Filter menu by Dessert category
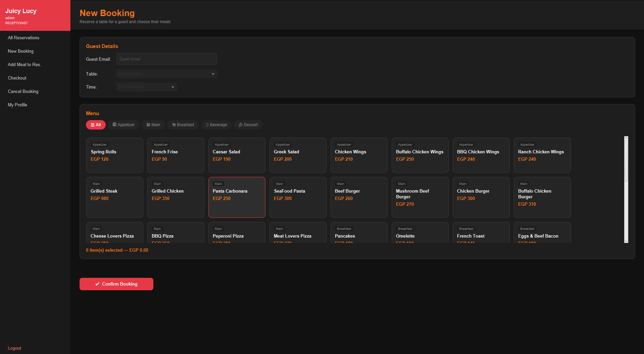Screen dimensions: 644x354 248,125
